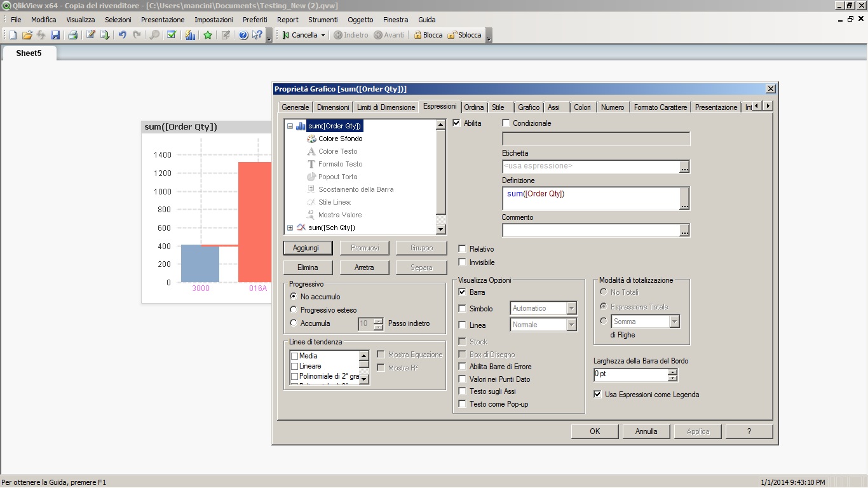Viewport: 868px width, 488px height.
Task: Expand the sum([Sch Qty]) expression node
Action: click(x=290, y=227)
